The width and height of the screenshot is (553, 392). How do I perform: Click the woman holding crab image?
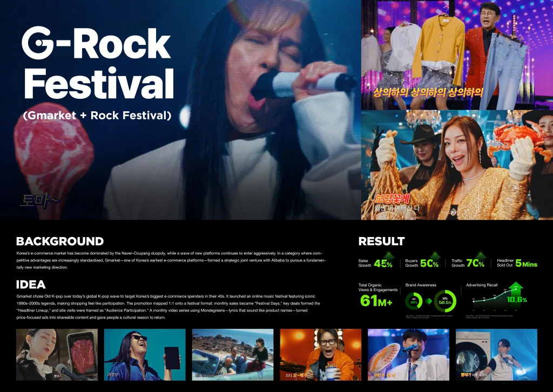point(457,165)
